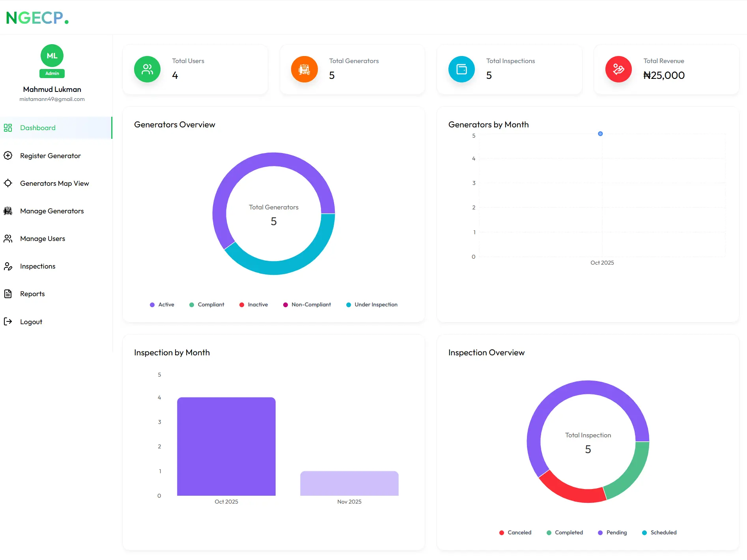747x560 pixels.
Task: Click the green Total Users icon
Action: point(147,69)
